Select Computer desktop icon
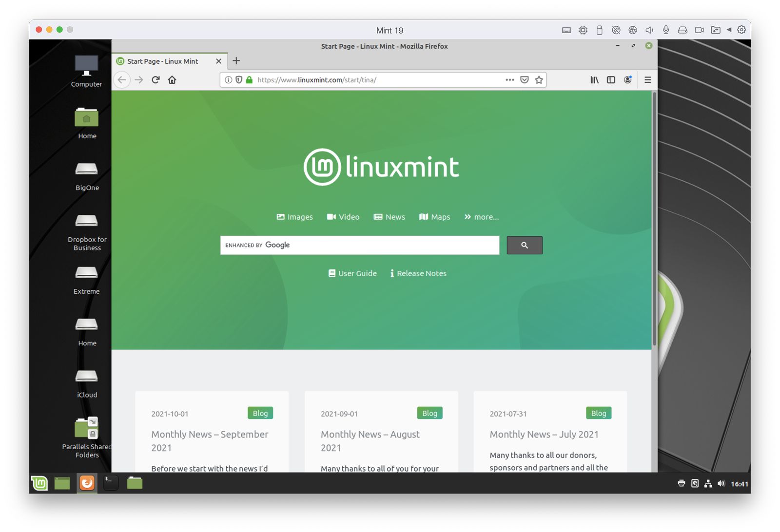 [x=86, y=71]
